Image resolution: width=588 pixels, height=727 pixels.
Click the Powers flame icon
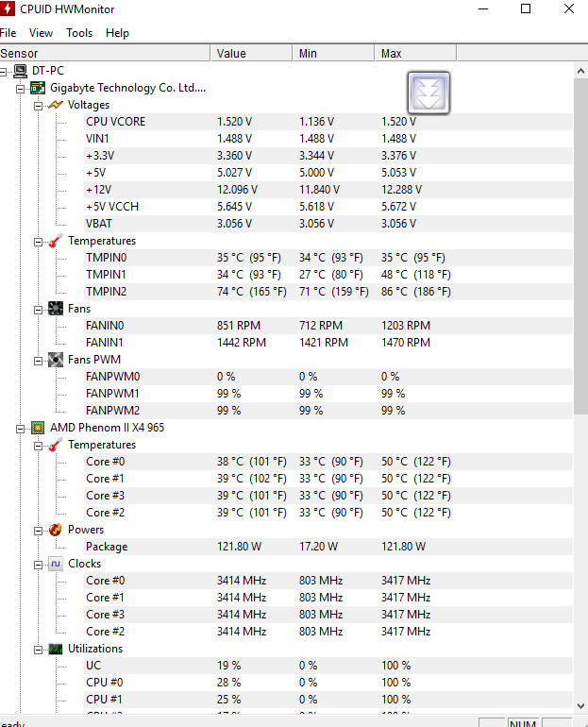56,530
